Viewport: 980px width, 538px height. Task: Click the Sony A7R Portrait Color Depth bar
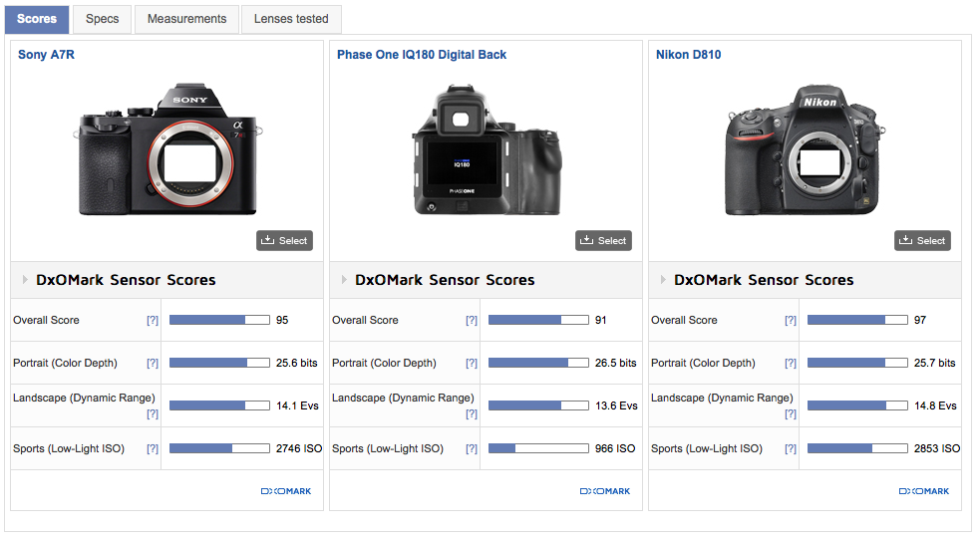(x=219, y=363)
